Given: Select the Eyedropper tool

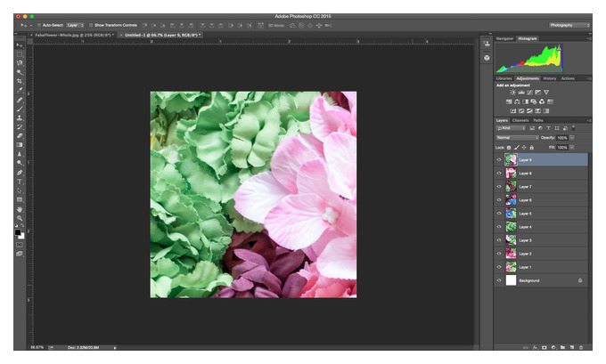Looking at the screenshot, I should tap(20, 90).
